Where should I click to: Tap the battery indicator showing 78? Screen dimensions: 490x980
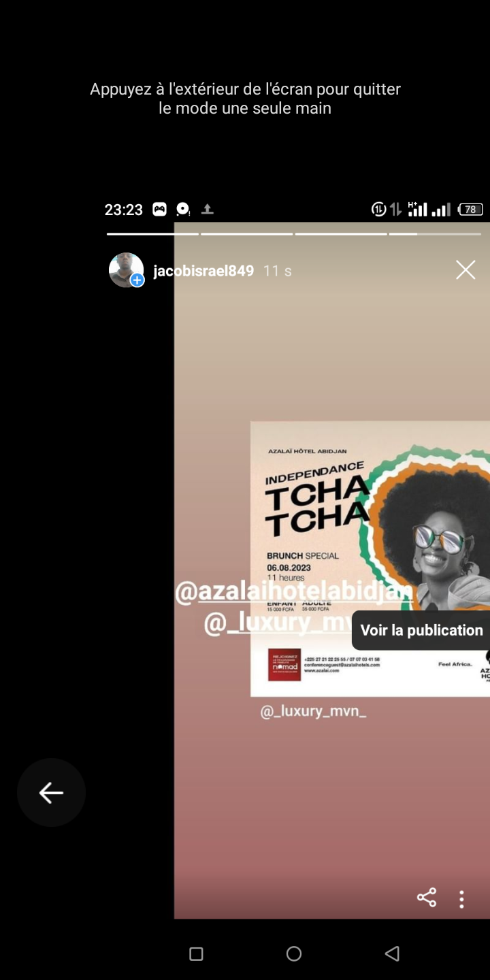471,210
